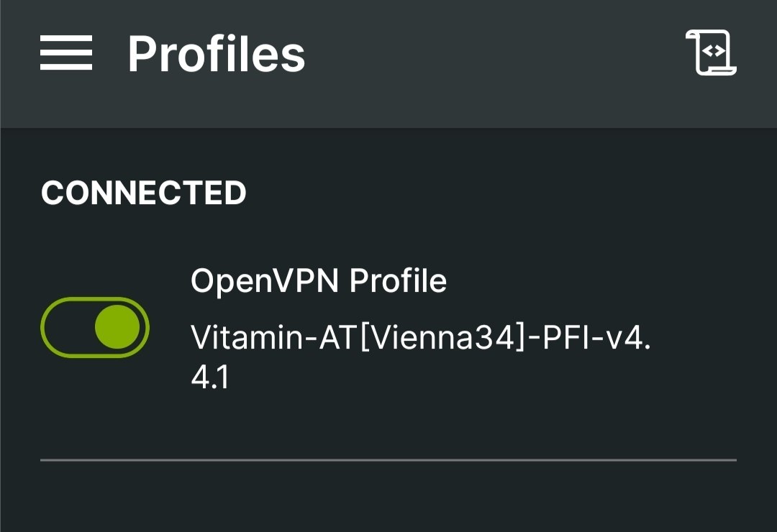Select the CONNECTED section header
Viewport: 777px width, 532px height.
(144, 193)
